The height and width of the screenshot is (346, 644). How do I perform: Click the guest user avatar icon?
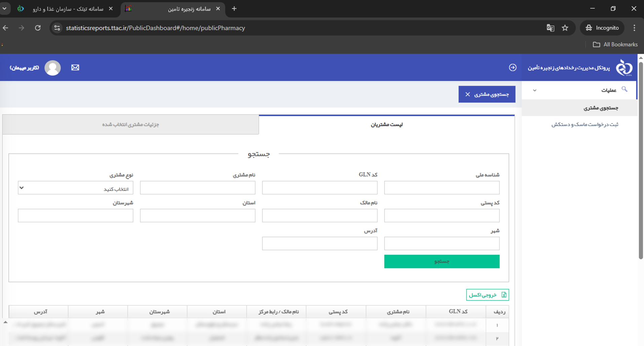coord(53,68)
